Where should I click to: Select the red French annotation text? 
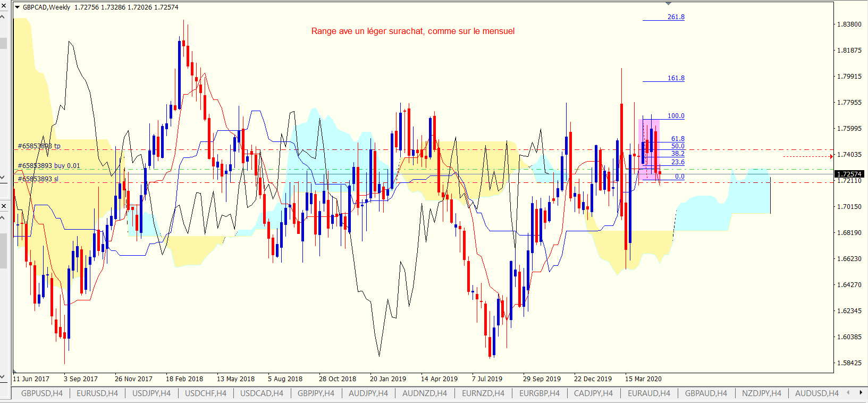(412, 31)
